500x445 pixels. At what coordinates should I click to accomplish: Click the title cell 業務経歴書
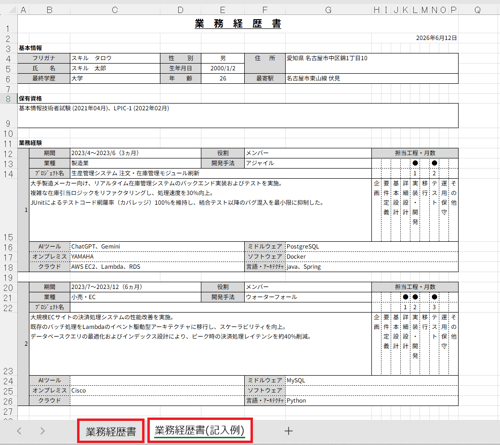pyautogui.click(x=238, y=24)
